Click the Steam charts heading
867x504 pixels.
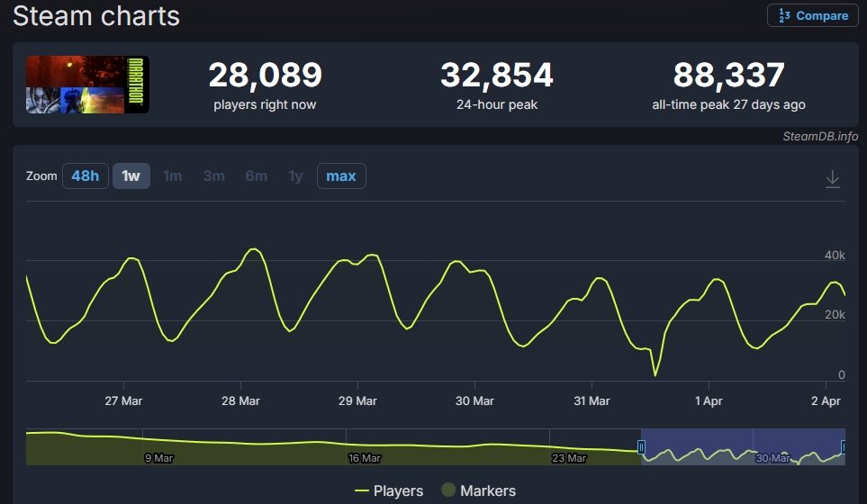(96, 15)
